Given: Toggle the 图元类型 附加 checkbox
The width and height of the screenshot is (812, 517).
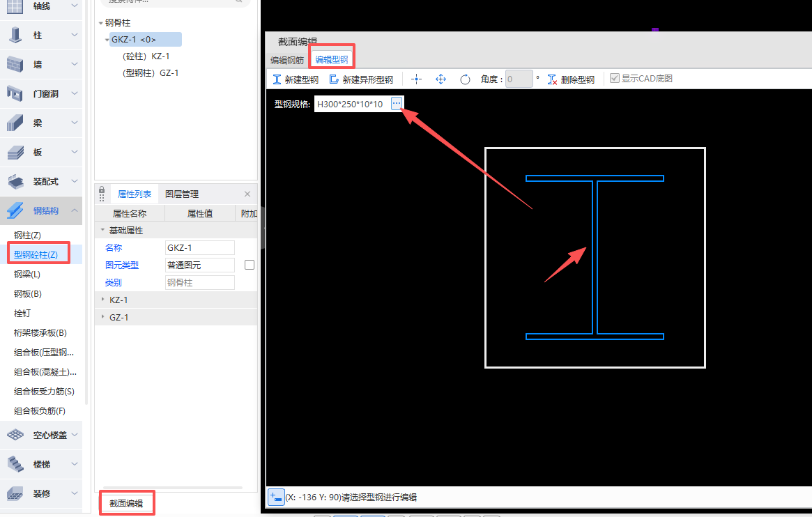Looking at the screenshot, I should click(x=250, y=265).
